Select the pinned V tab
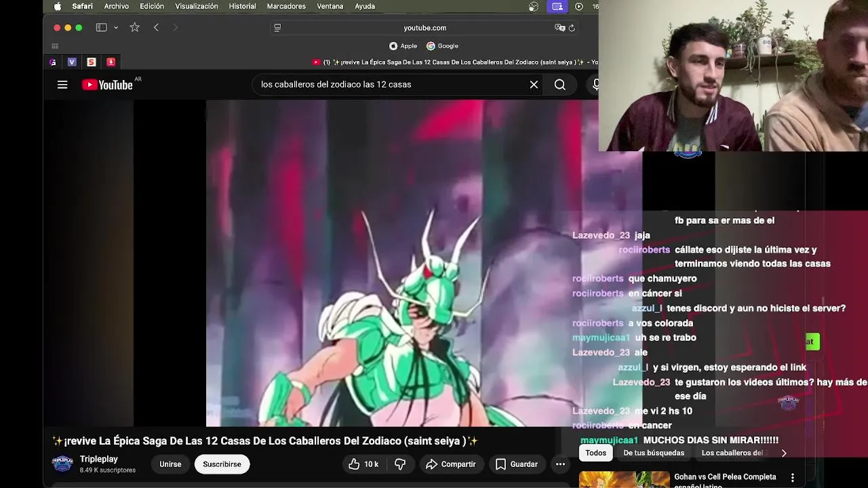The image size is (868, 488). pyautogui.click(x=72, y=62)
